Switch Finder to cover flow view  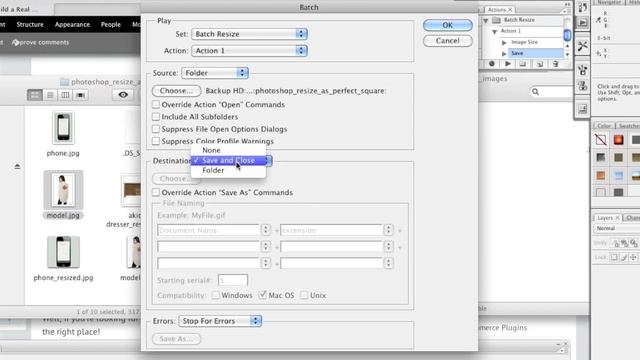80,95
